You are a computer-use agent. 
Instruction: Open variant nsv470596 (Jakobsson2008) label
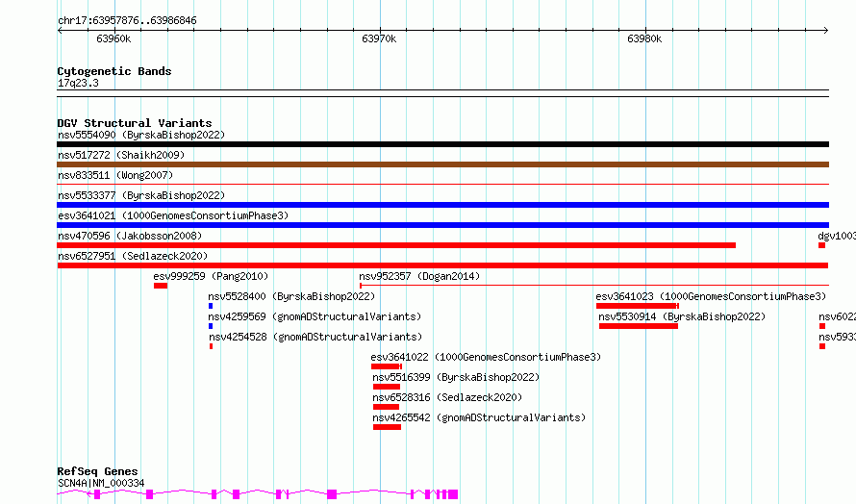(130, 236)
